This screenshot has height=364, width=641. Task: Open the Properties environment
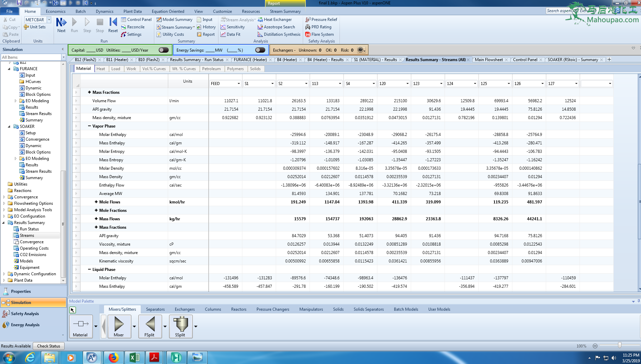coord(33,291)
